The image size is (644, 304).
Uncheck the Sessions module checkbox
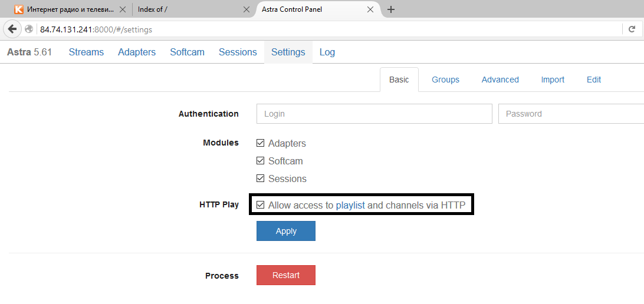pyautogui.click(x=260, y=179)
